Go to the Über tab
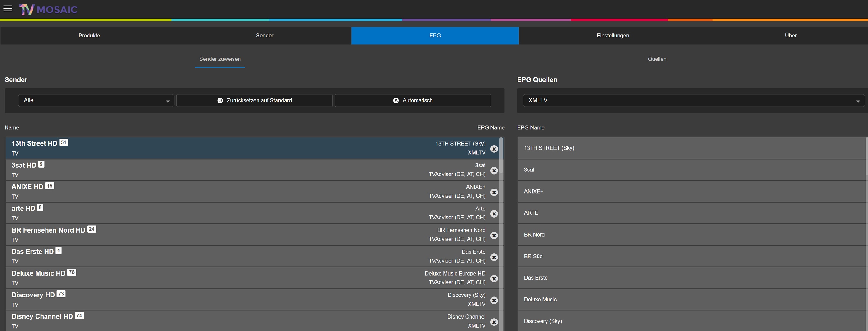 click(790, 36)
